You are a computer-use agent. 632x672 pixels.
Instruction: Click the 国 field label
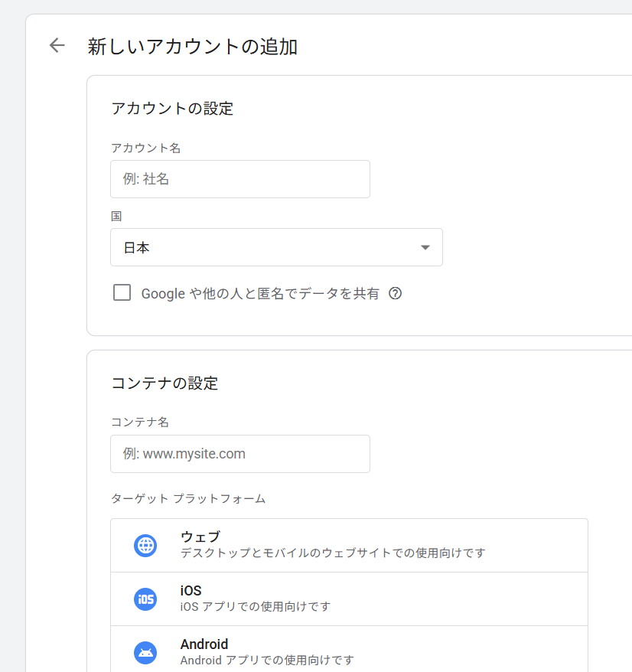116,216
